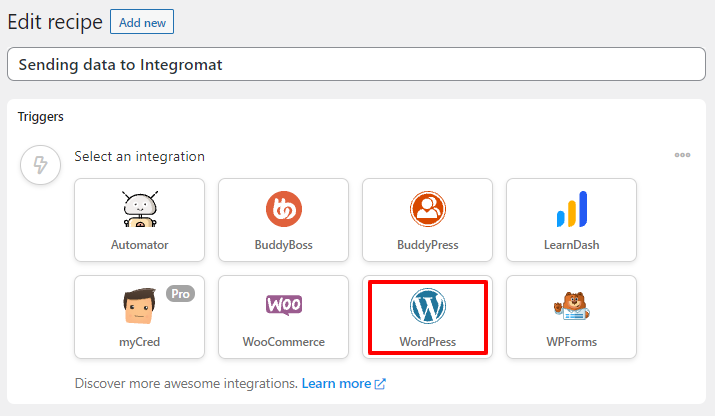This screenshot has height=416, width=715.
Task: Click the Edit recipe heading
Action: click(x=55, y=22)
